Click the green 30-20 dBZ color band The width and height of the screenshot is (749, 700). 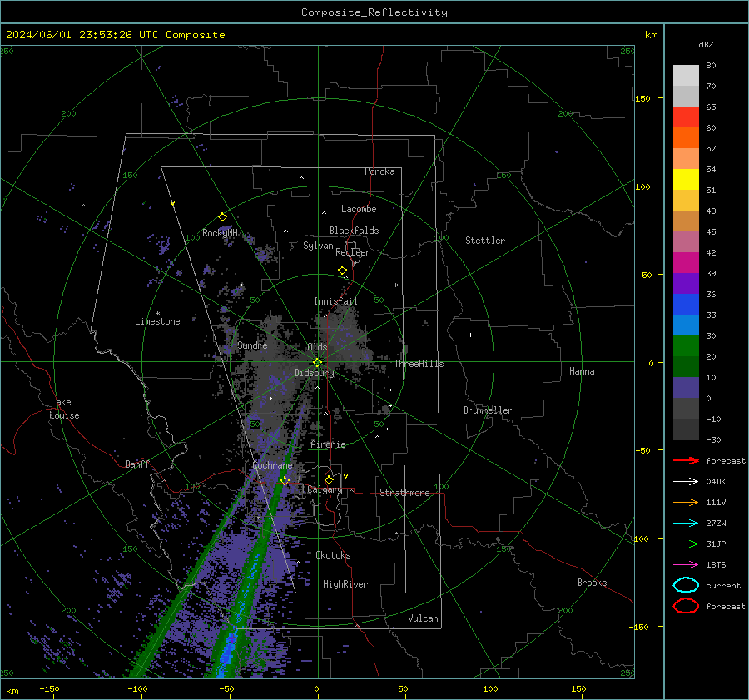(686, 346)
